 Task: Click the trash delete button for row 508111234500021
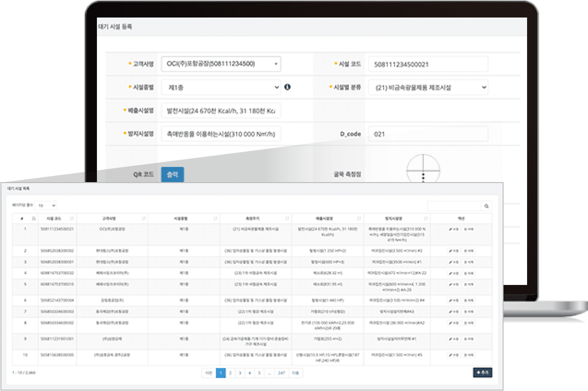pyautogui.click(x=468, y=229)
